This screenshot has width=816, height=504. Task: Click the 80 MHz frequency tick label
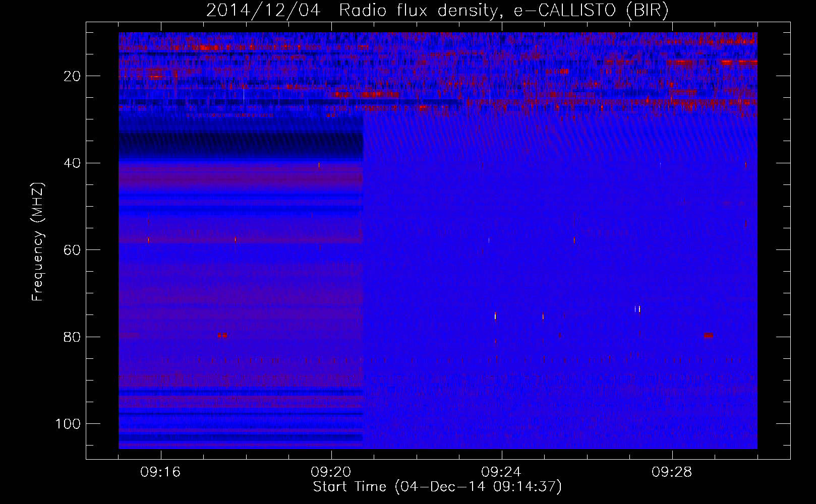pyautogui.click(x=73, y=337)
